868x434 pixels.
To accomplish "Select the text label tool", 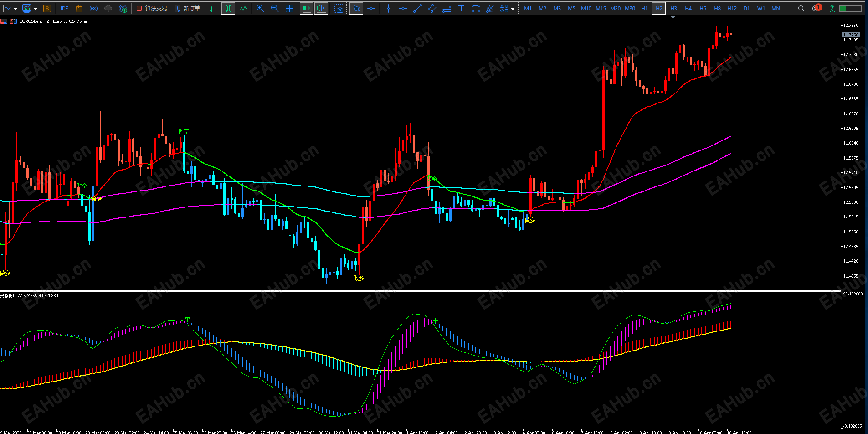I will point(461,8).
